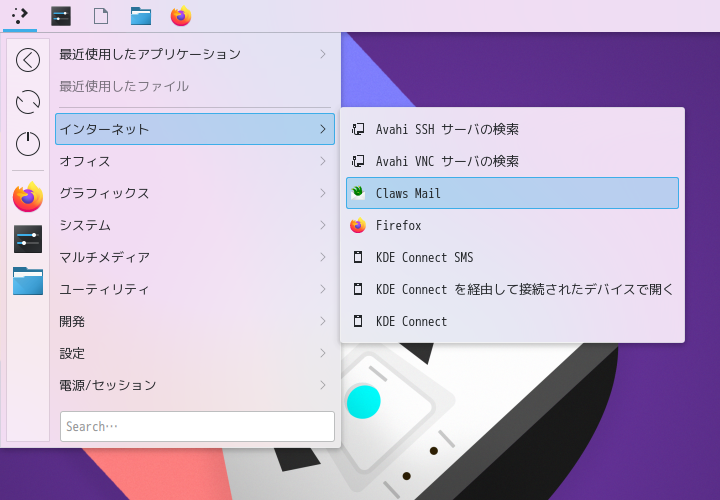Launch Avahi SSH サーバの検索
Image resolution: width=720 pixels, height=500 pixels.
pos(512,129)
